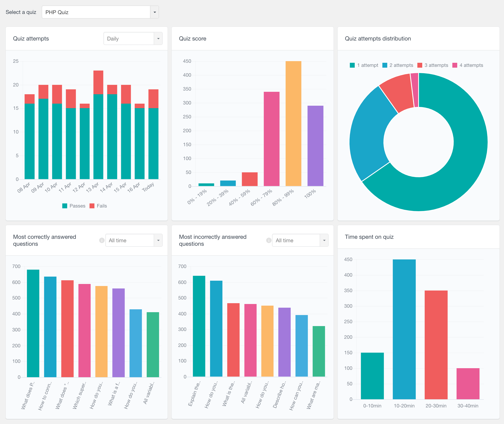Click the 80% - 99% orange score bar

pyautogui.click(x=293, y=123)
